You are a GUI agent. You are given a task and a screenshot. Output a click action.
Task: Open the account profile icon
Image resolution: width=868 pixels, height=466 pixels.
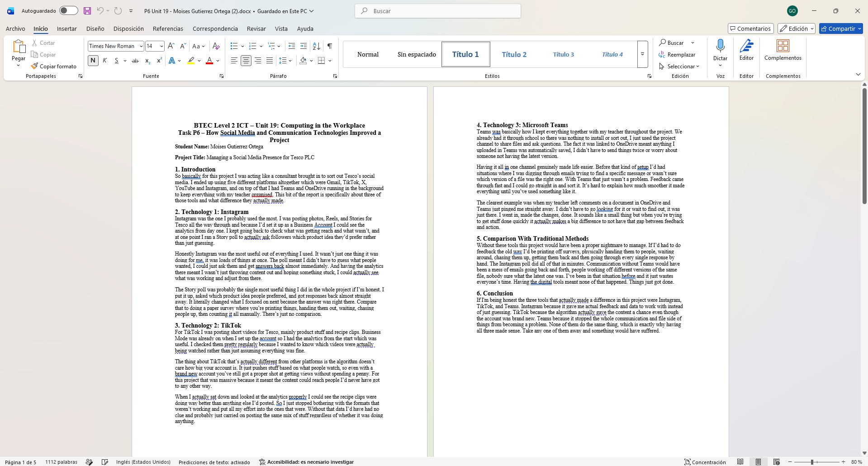coord(792,11)
